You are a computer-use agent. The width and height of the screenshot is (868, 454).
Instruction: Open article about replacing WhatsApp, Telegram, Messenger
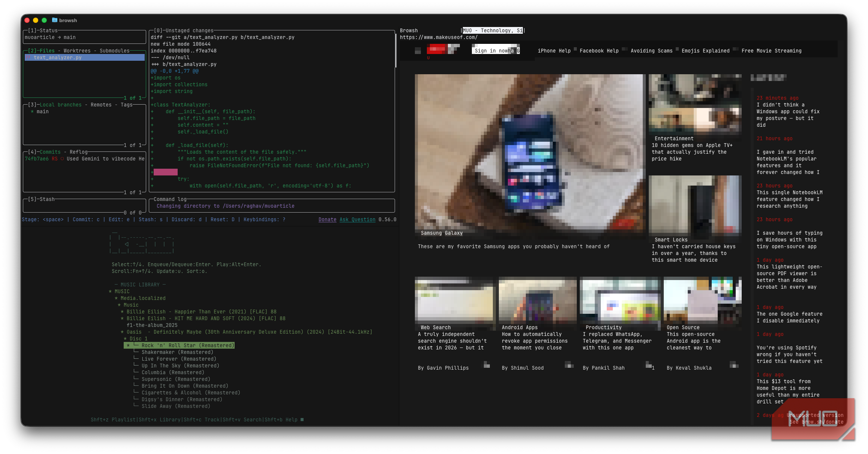coord(617,341)
